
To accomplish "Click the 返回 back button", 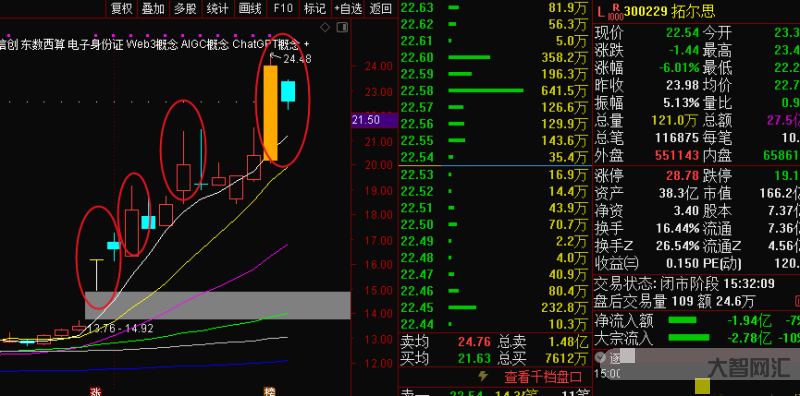I will pos(381,8).
